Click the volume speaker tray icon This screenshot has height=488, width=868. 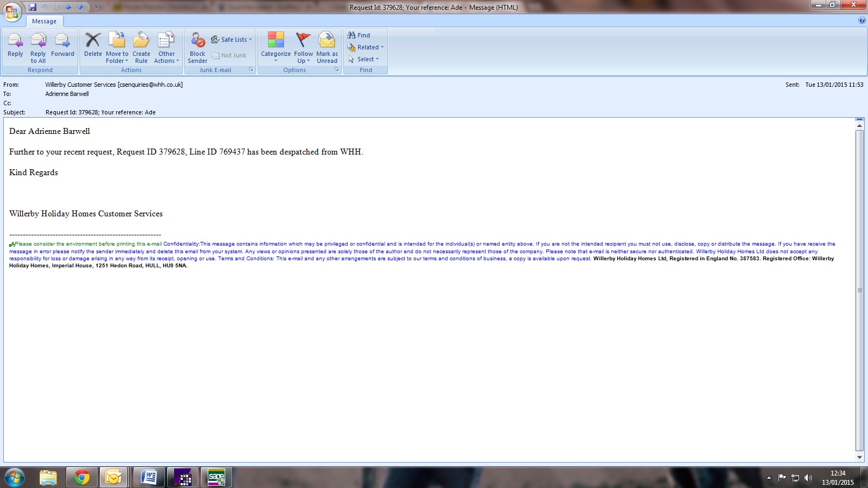point(808,478)
